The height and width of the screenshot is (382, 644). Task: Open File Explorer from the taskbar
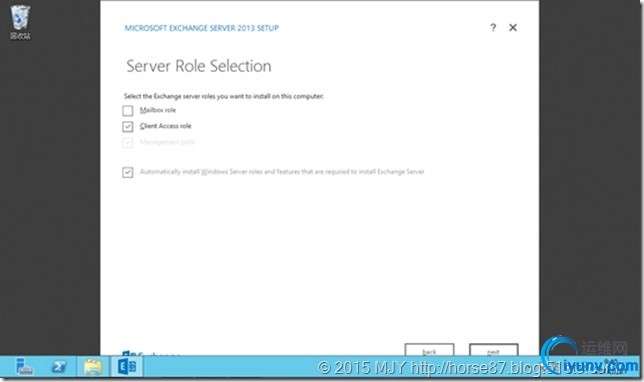93,366
